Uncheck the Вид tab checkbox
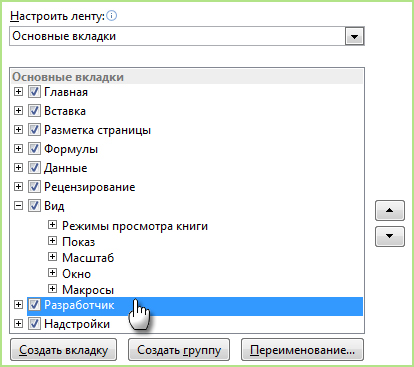The image size is (414, 367). coord(34,206)
